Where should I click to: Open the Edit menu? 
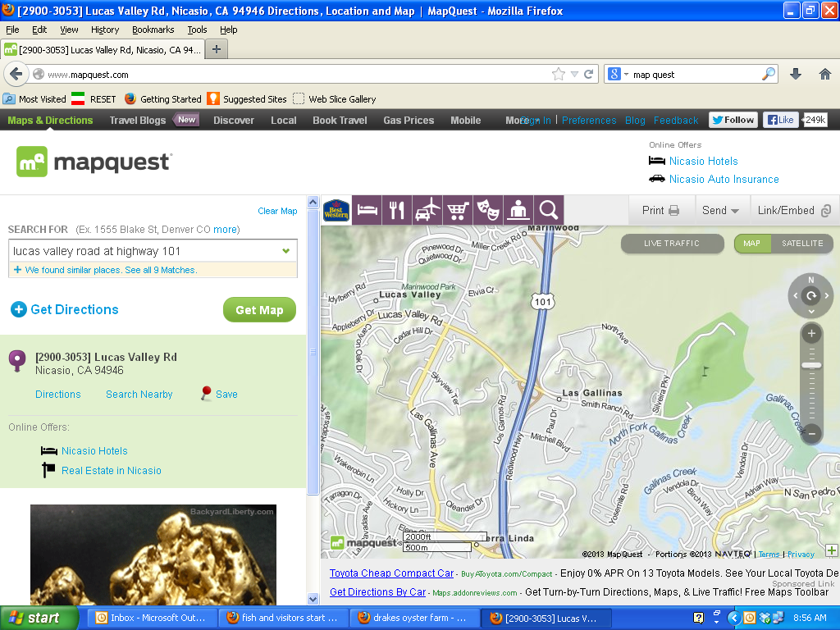[x=39, y=30]
